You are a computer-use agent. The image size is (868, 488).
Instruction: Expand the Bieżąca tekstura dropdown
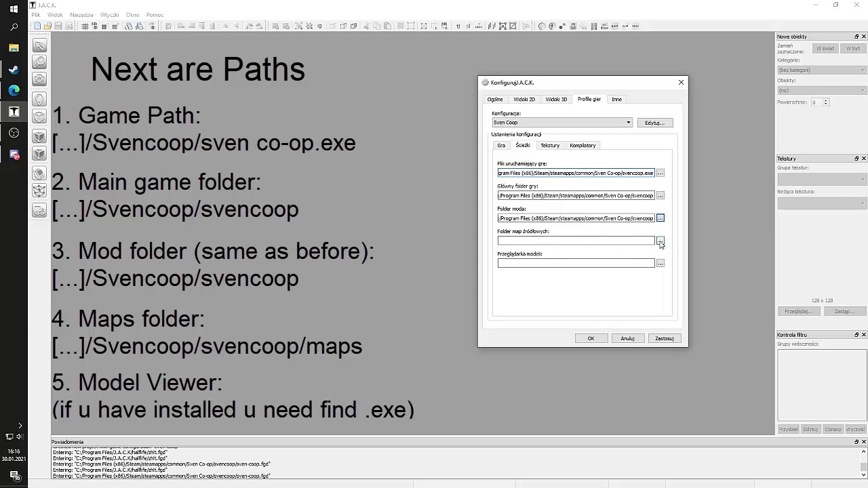[x=822, y=203]
